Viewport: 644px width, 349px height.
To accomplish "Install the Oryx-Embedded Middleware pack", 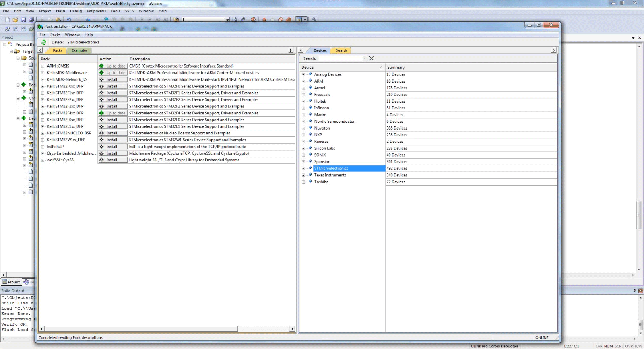I will point(113,153).
